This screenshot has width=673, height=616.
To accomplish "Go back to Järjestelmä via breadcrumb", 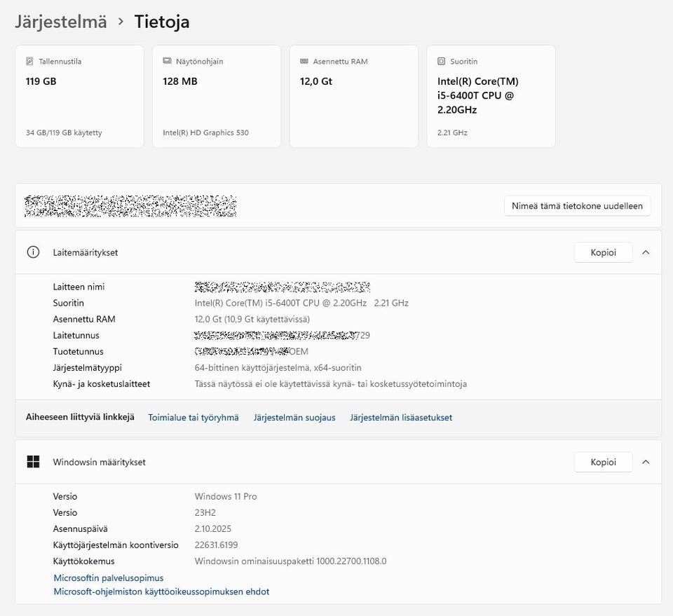I will [61, 22].
